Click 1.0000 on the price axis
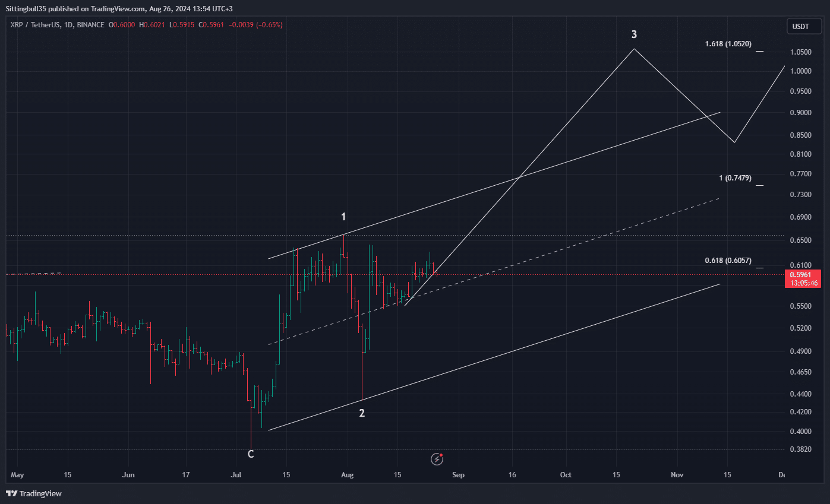 [x=801, y=71]
